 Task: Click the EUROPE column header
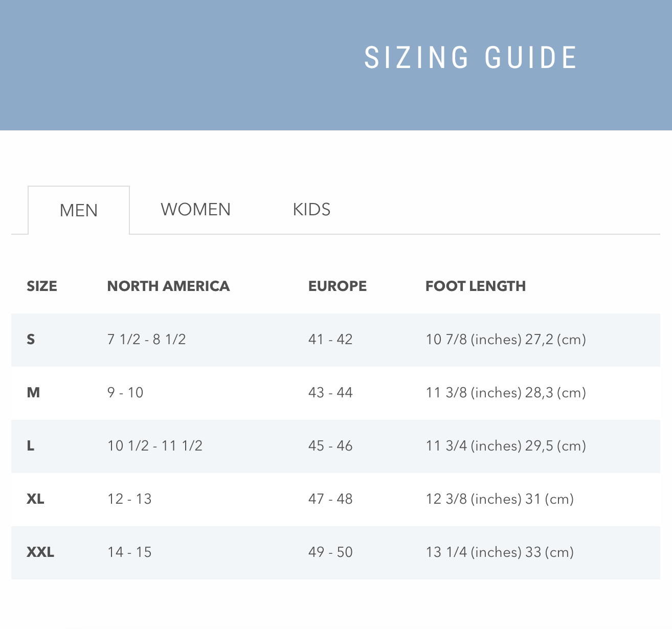pyautogui.click(x=338, y=286)
